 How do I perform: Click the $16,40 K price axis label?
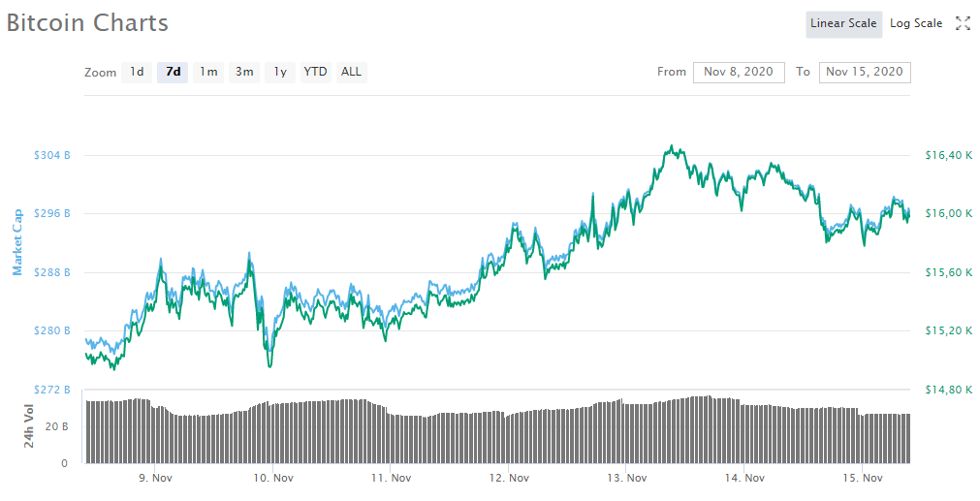click(x=947, y=155)
